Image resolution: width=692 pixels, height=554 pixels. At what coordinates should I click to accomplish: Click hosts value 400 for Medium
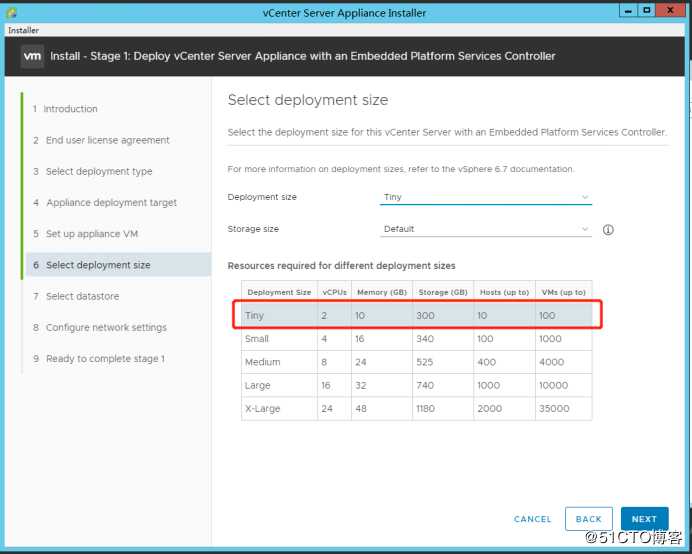click(486, 362)
